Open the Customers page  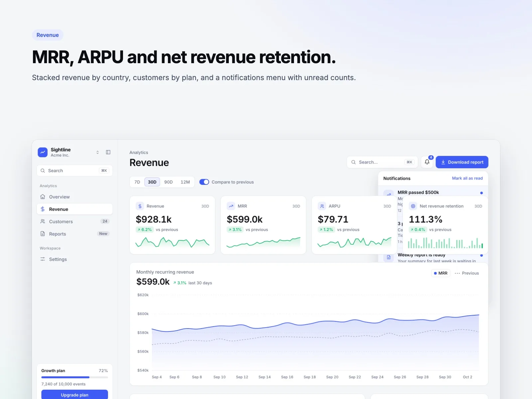[x=74, y=221]
